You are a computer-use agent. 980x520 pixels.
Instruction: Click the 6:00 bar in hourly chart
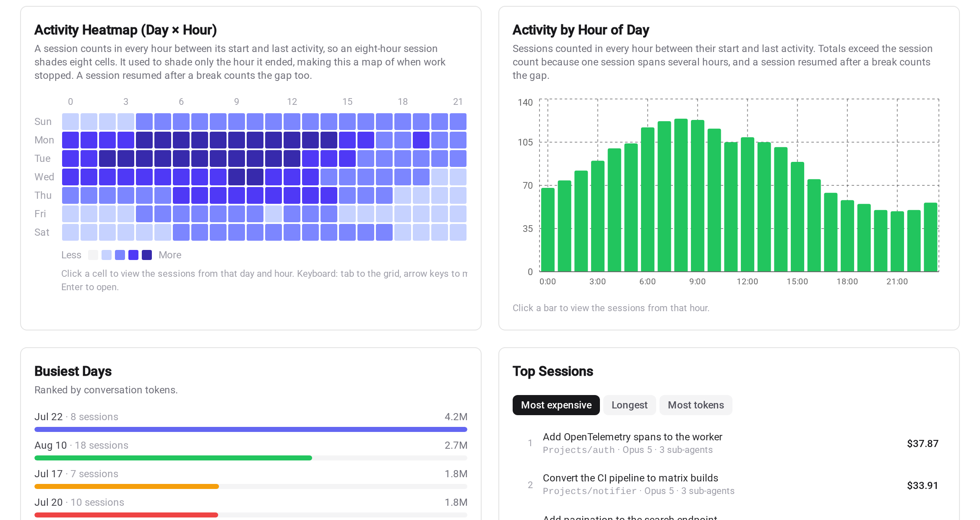click(647, 200)
